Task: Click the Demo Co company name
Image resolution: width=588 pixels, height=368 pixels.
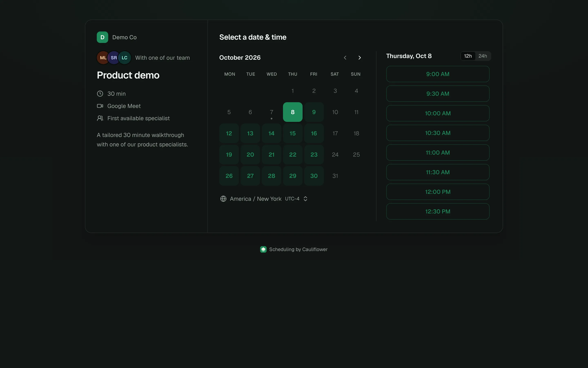Action: 124,37
